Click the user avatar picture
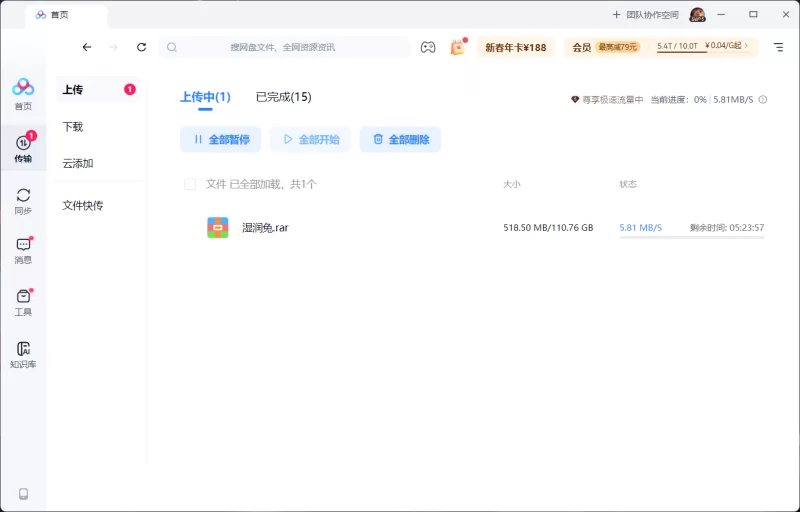This screenshot has height=512, width=800. (697, 15)
